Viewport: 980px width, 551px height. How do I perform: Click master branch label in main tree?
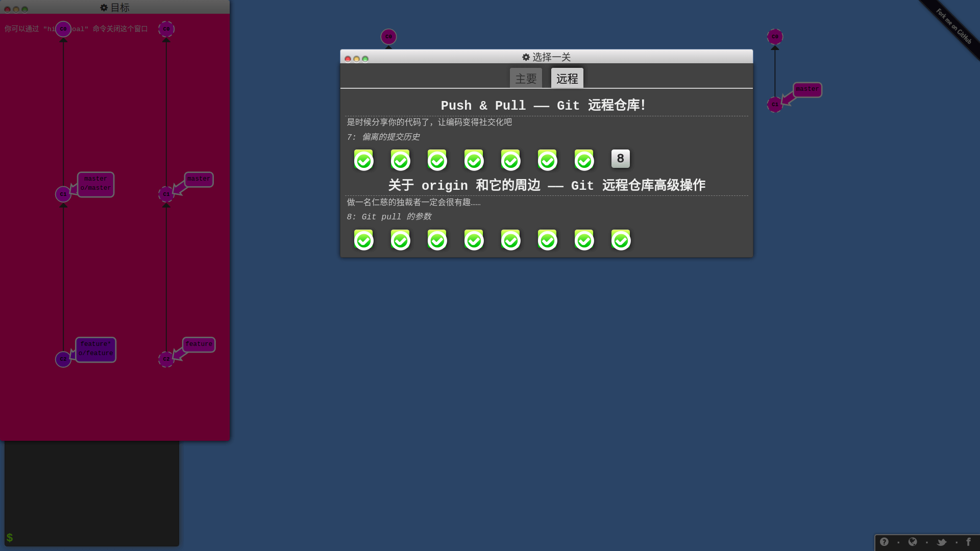point(807,89)
